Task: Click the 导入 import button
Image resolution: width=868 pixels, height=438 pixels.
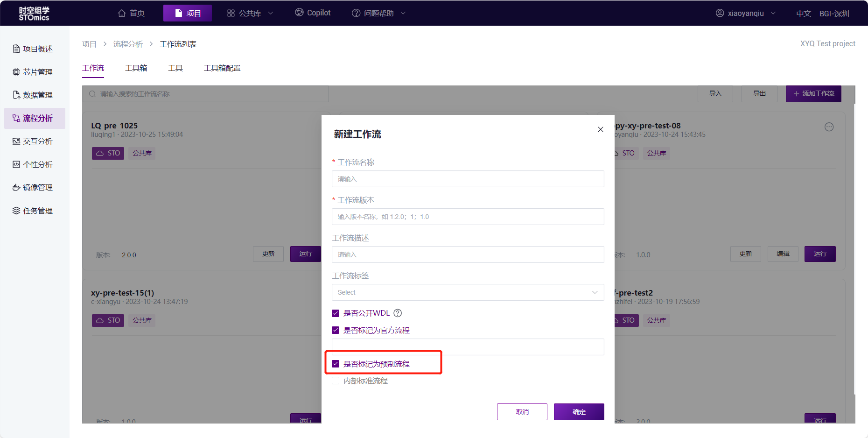Action: (715, 93)
